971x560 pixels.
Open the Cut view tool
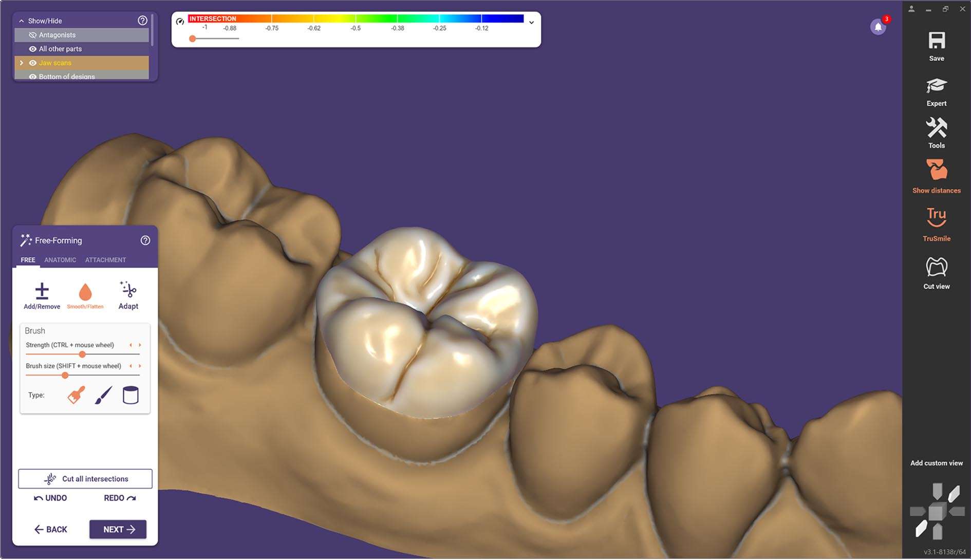(x=936, y=268)
